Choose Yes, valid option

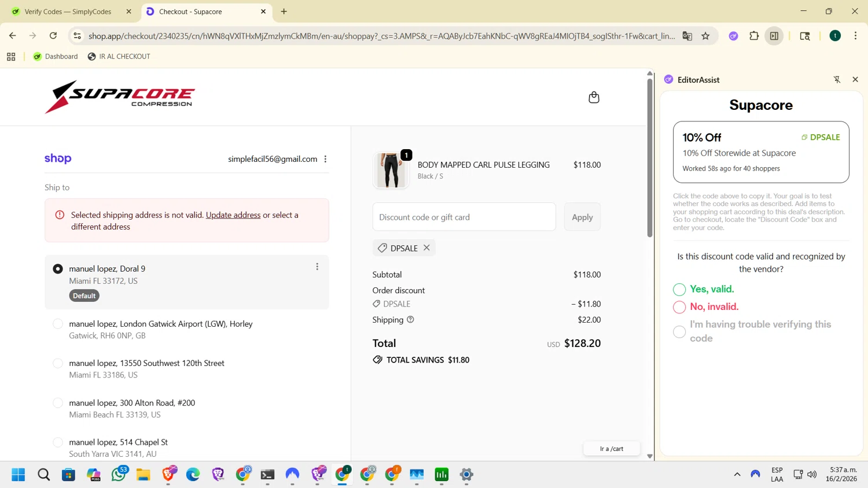click(x=679, y=289)
